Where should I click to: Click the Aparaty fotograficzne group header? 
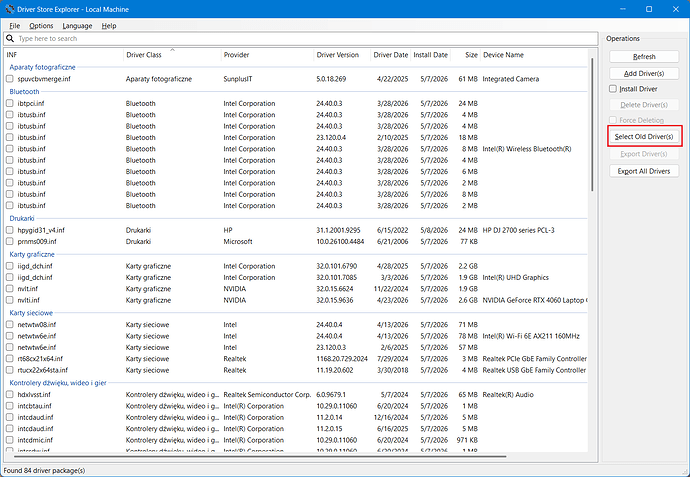click(42, 67)
